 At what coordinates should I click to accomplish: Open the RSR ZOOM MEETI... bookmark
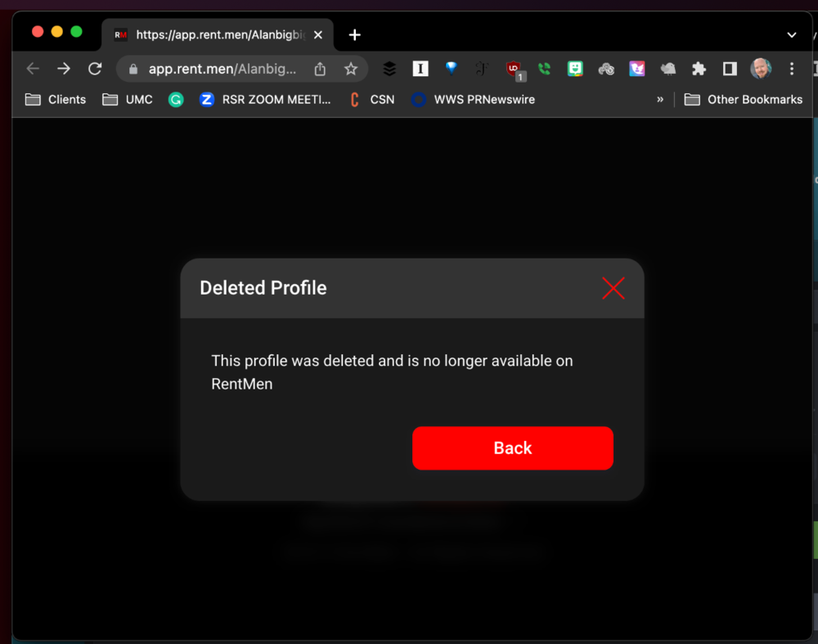click(266, 99)
